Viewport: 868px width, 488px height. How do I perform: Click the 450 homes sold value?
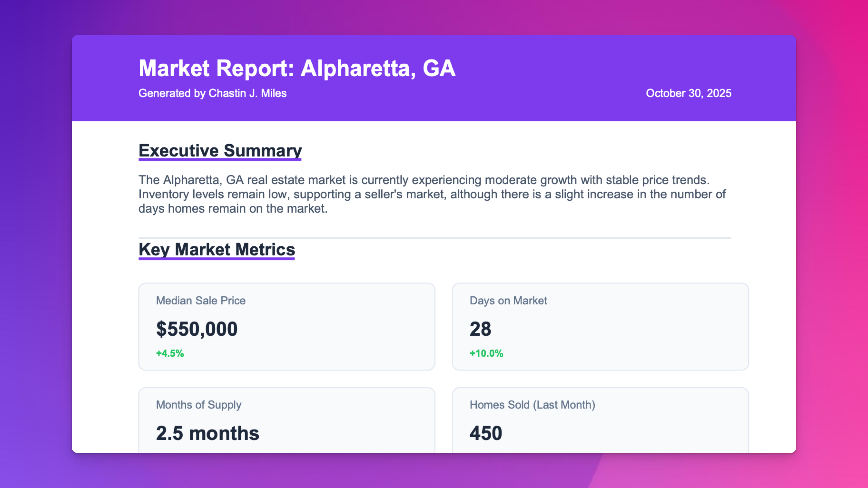click(x=486, y=433)
